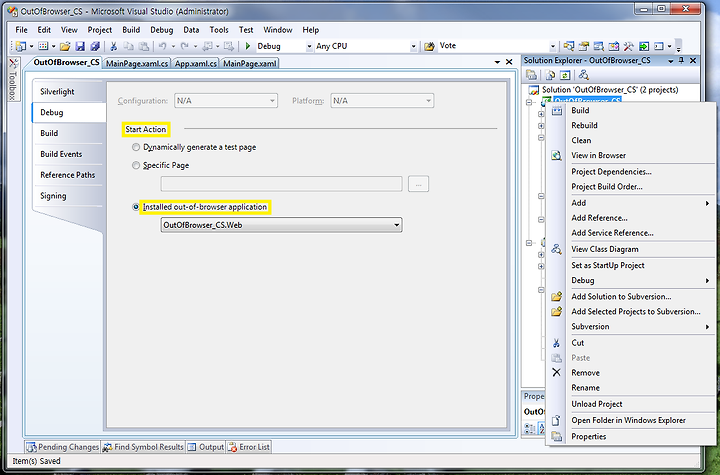The height and width of the screenshot is (475, 720).
Task: Click the Start Page green arrow icon
Action: pos(644,46)
